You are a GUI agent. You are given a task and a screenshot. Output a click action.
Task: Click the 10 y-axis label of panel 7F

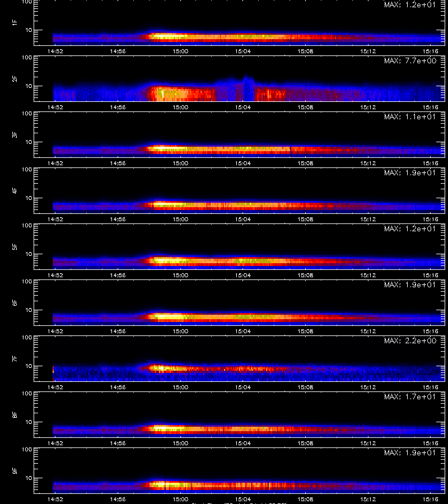(29, 366)
